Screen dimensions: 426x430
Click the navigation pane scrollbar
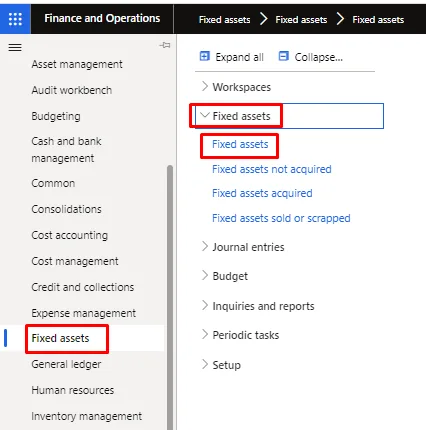pyautogui.click(x=170, y=297)
